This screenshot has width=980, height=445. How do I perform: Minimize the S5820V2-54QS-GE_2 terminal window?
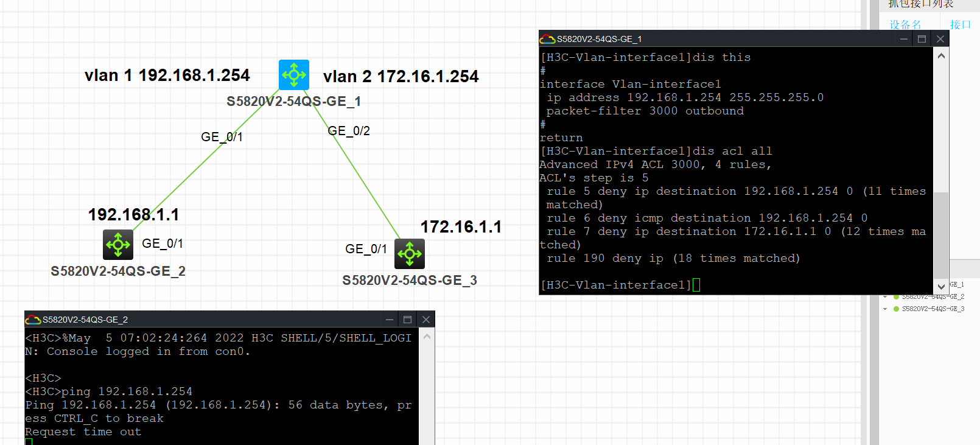click(390, 320)
